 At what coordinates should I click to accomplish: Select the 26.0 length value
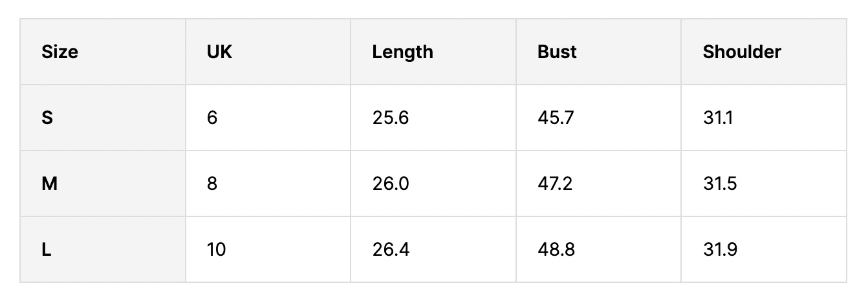(x=391, y=184)
